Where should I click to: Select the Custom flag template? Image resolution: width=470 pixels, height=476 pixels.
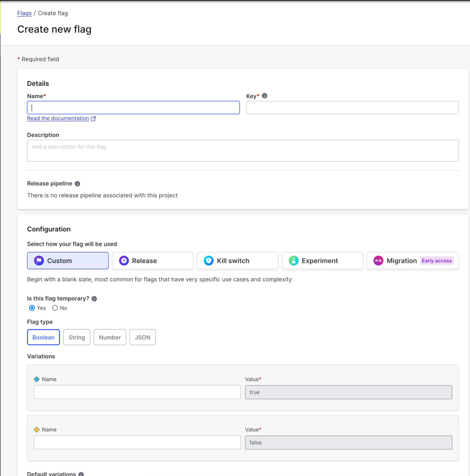click(x=68, y=261)
